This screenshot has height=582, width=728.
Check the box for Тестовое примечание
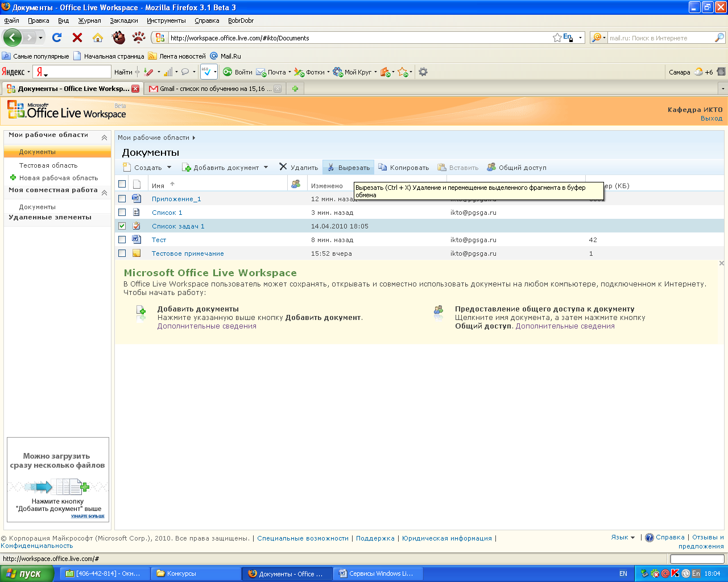(122, 253)
